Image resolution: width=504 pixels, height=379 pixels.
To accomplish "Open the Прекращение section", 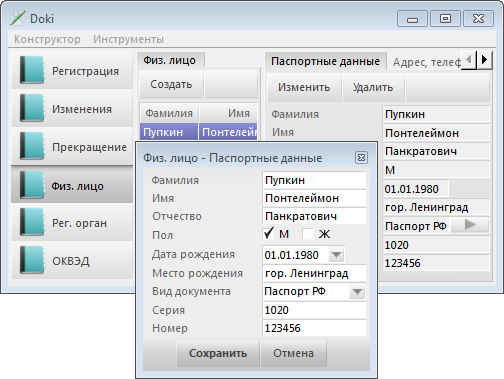I will pyautogui.click(x=72, y=146).
